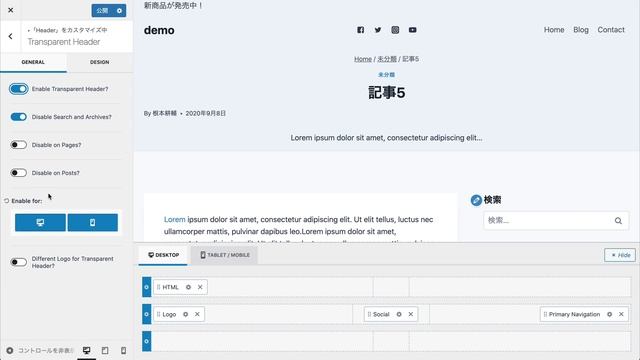Click the date 2020年9月8日
Viewport: 640px width, 360px height.
(206, 113)
